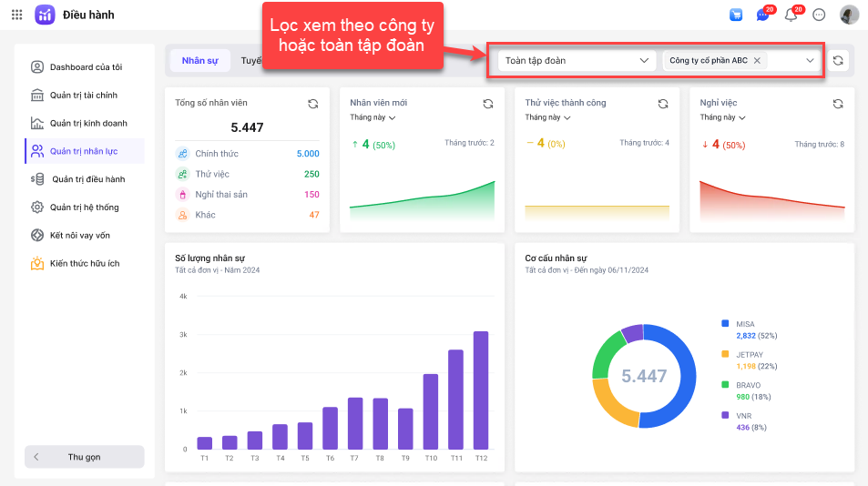Open Tháng này dropdown in Thử việc thành công
The width and height of the screenshot is (868, 486).
click(x=547, y=117)
